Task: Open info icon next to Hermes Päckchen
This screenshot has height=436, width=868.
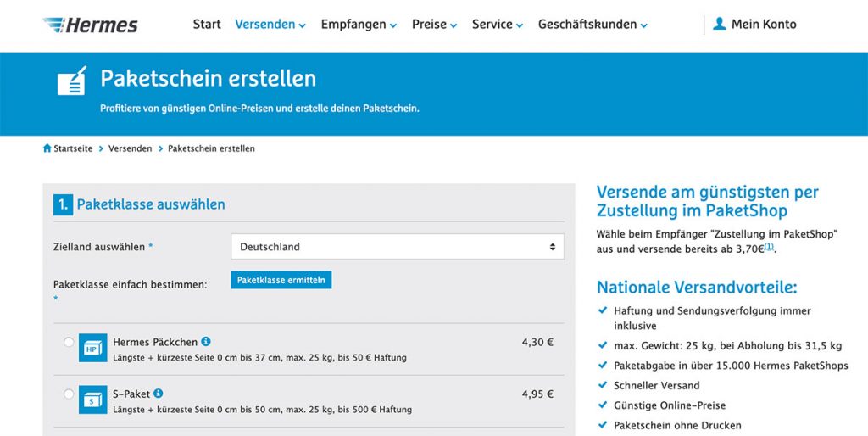Action: click(206, 341)
